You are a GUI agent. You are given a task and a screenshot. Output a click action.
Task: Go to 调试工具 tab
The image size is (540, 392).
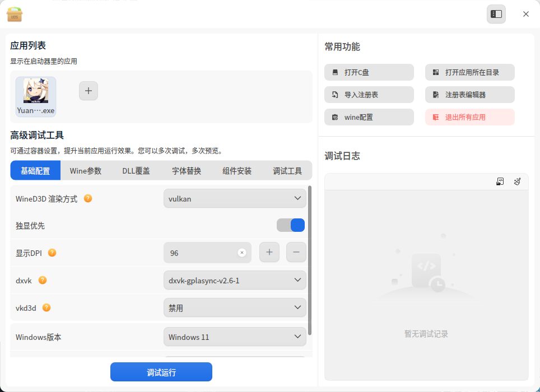click(287, 170)
